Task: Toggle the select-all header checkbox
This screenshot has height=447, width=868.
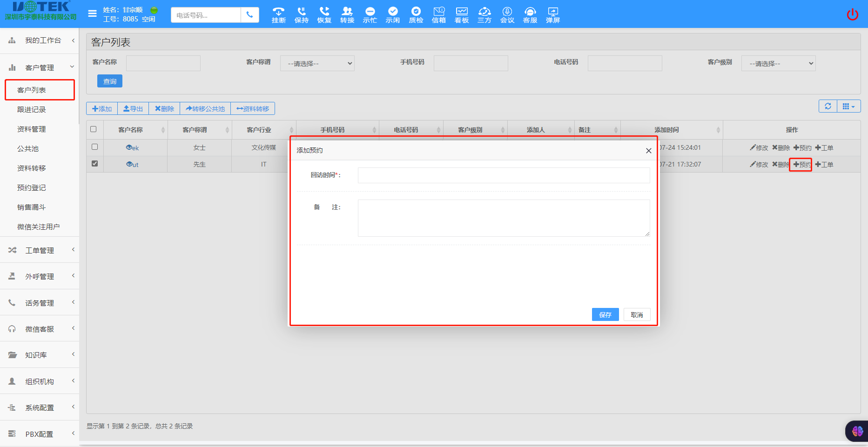Action: click(x=94, y=129)
